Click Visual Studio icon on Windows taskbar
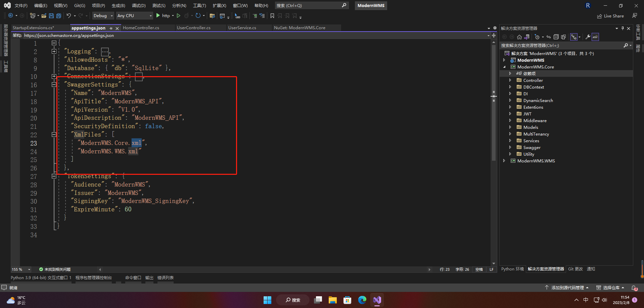This screenshot has width=644, height=308. [x=377, y=300]
